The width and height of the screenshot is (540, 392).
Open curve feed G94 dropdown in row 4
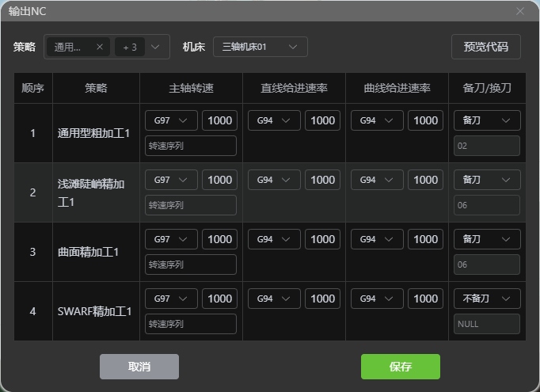(377, 299)
